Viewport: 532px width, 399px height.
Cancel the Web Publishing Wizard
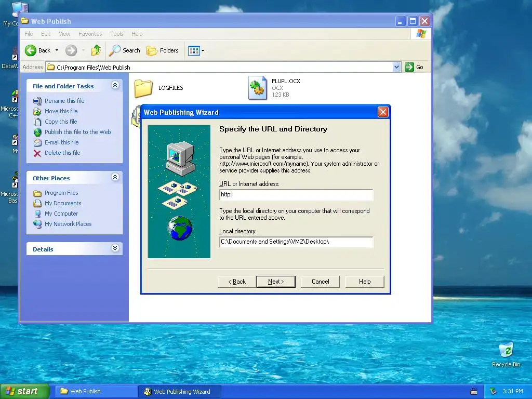[320, 282]
